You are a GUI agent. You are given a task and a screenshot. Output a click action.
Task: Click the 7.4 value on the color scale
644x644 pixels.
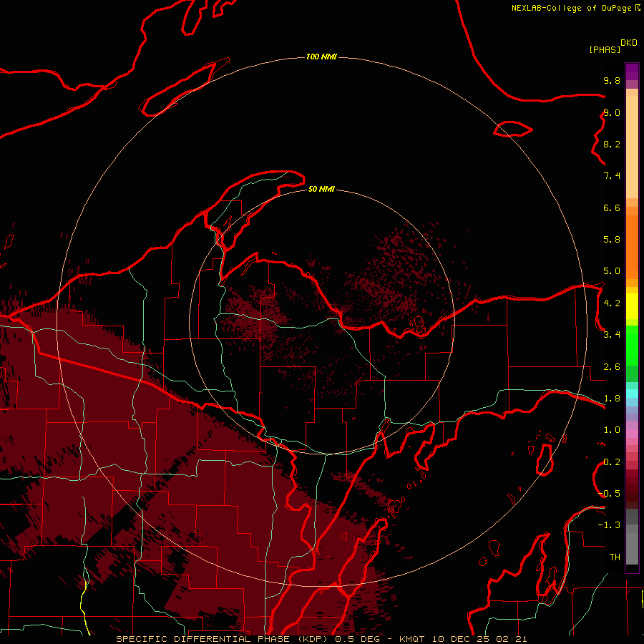point(612,176)
